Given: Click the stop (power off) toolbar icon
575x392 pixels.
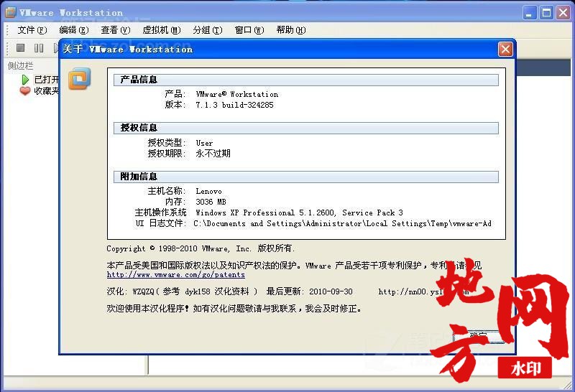Looking at the screenshot, I should tap(21, 47).
